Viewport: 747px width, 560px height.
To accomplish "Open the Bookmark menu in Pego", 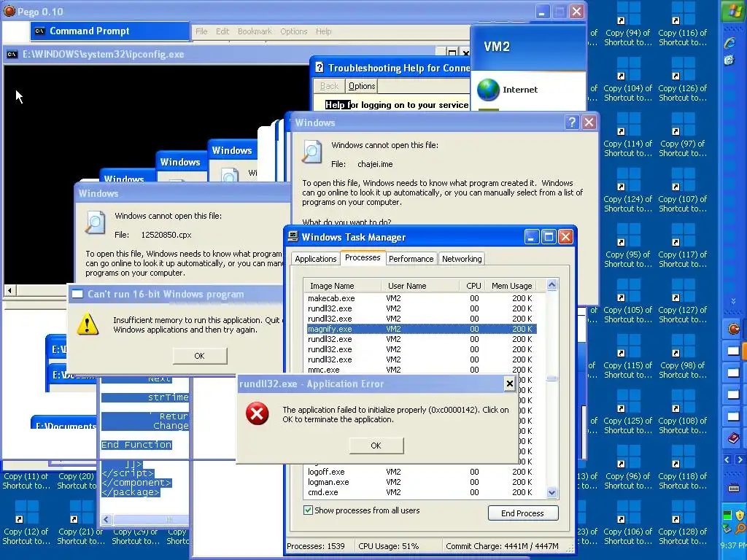I will [x=255, y=31].
